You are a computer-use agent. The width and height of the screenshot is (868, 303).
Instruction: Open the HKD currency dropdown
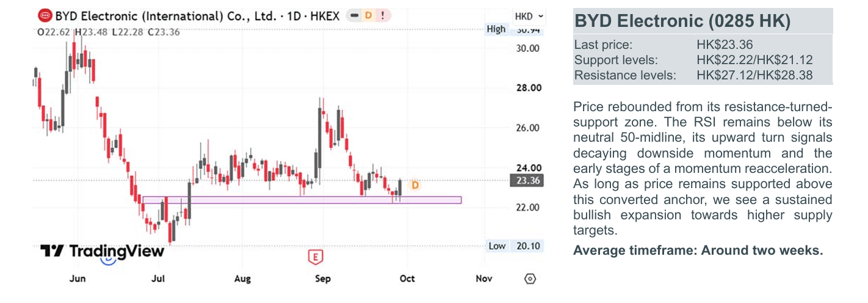pos(530,16)
